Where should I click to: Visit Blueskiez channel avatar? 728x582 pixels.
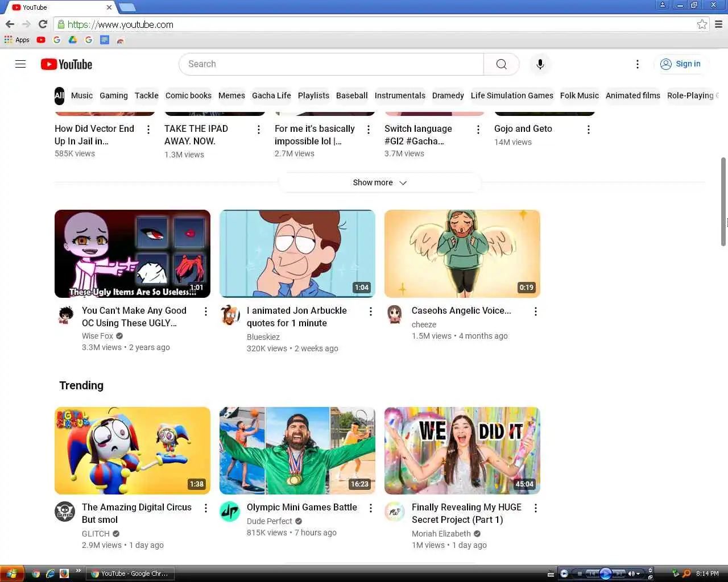click(230, 314)
